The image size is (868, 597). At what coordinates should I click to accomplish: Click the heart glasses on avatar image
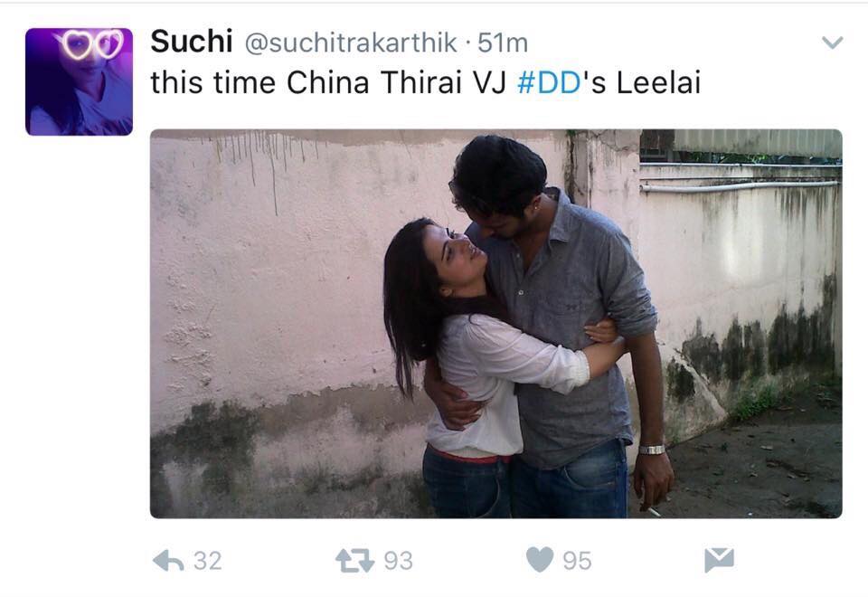click(x=92, y=44)
